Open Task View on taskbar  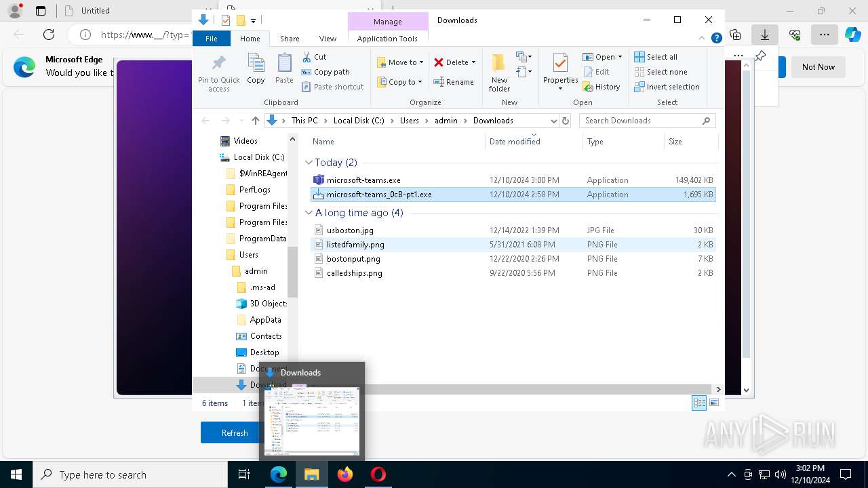pyautogui.click(x=244, y=474)
